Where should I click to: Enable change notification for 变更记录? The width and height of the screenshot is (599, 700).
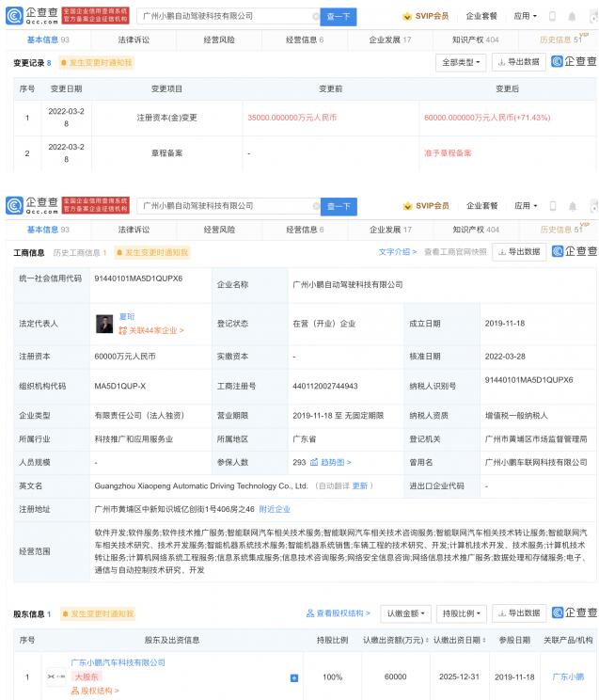point(97,62)
